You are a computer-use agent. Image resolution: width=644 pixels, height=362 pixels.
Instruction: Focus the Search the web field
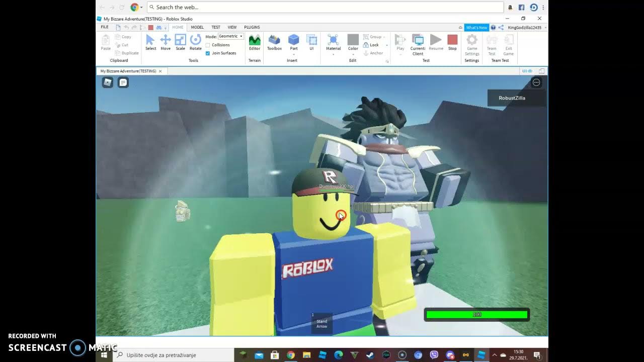coord(325,7)
